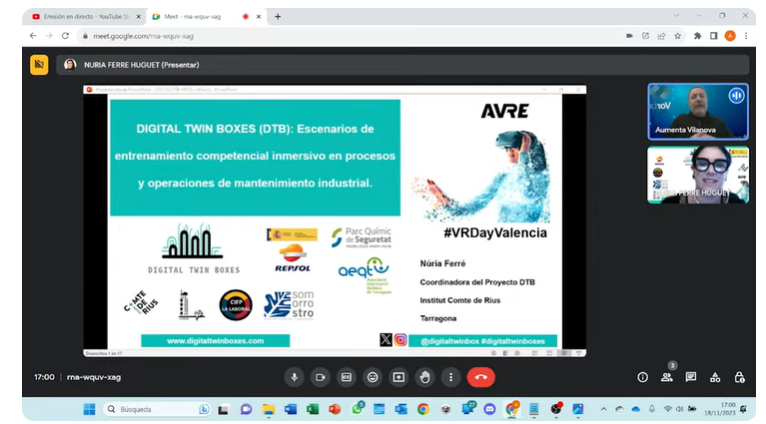Viewport: 766px width, 424px height.
Task: Open Word from the taskbar
Action: [x=291, y=409]
